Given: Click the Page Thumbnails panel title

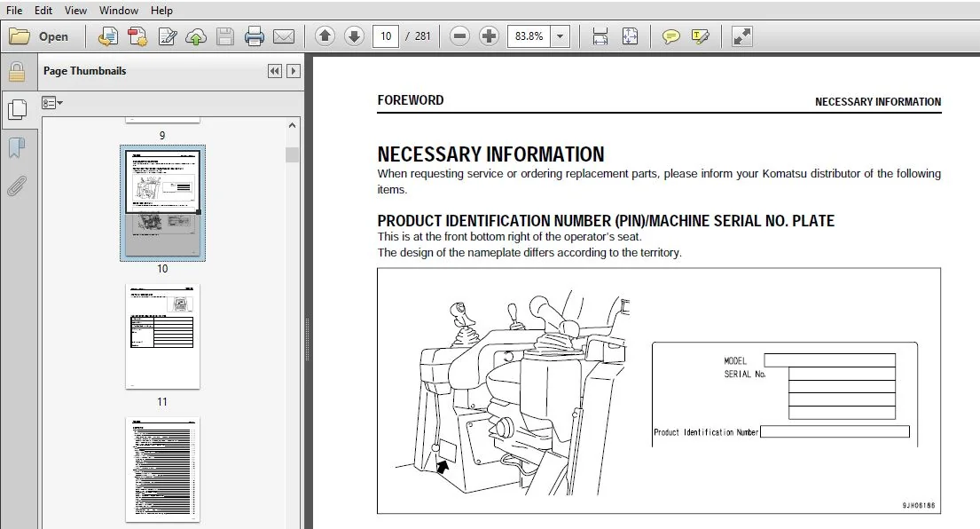Looking at the screenshot, I should pos(84,71).
